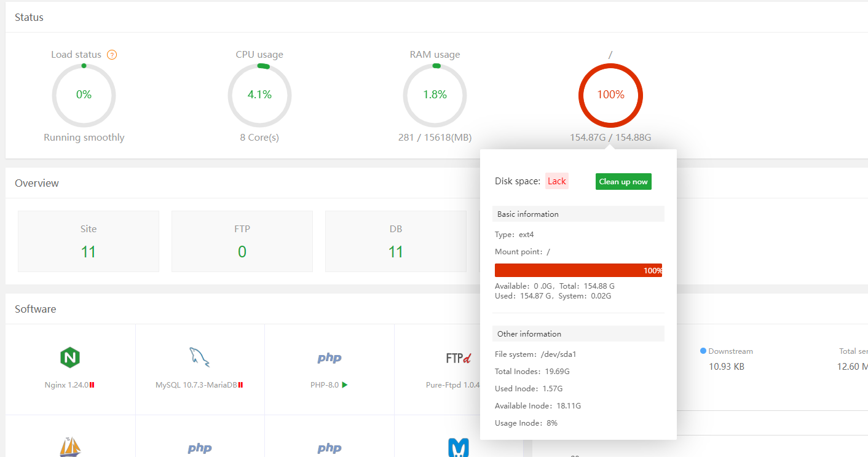Click the green running indicator beside PHP-8.0
The height and width of the screenshot is (457, 868).
pos(345,386)
